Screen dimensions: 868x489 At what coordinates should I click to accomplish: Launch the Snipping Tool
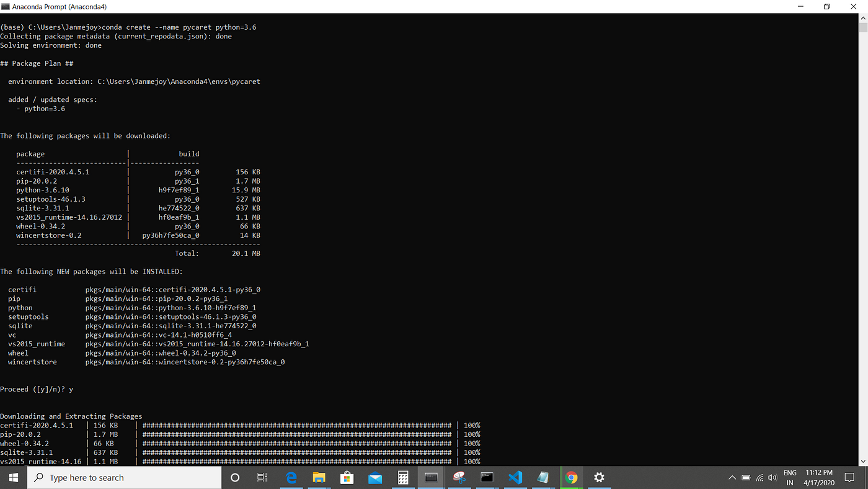[461, 477]
